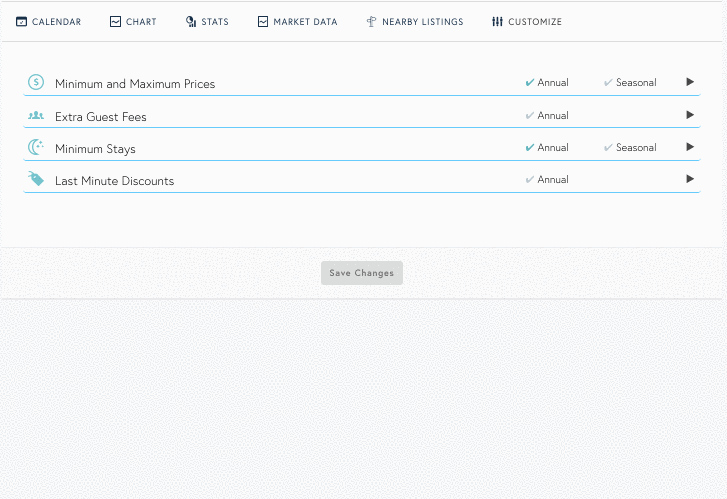Click the Last Minute Discounts label
Viewport: 727px width, 499px height.
click(115, 181)
